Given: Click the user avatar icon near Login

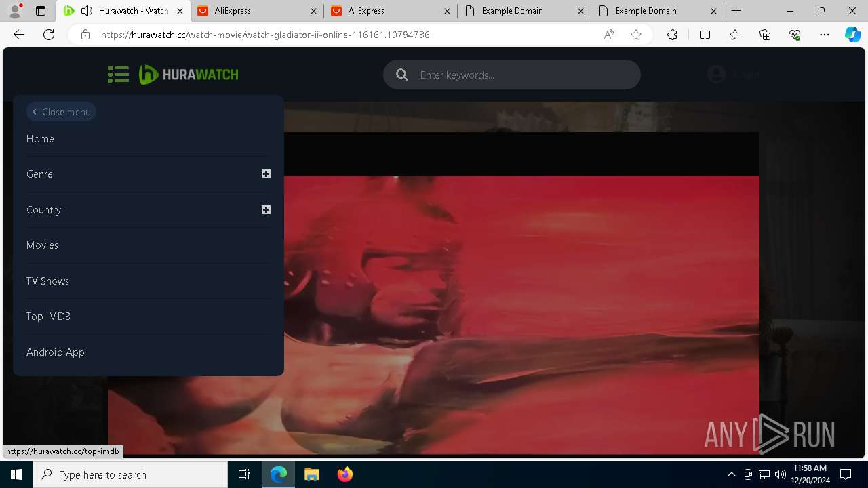Looking at the screenshot, I should point(716,75).
